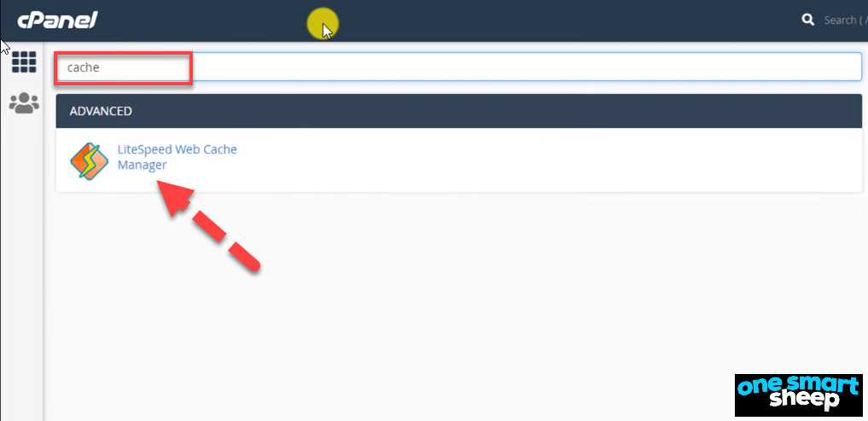Open the LiteSpeed Web Cache Manager link
This screenshot has height=421, width=868.
(x=177, y=157)
